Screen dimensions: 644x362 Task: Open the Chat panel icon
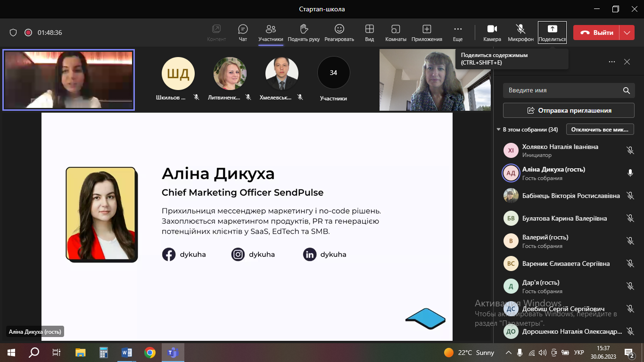tap(243, 33)
